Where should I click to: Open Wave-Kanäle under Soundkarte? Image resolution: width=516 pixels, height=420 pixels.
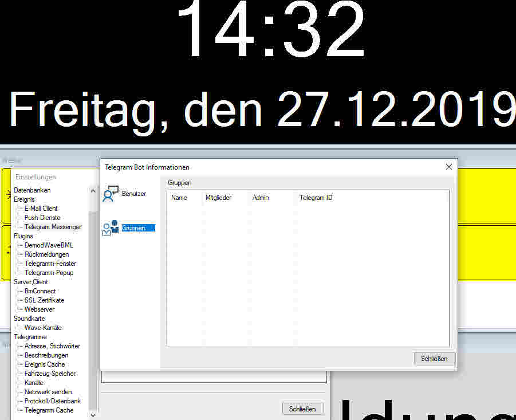[43, 328]
